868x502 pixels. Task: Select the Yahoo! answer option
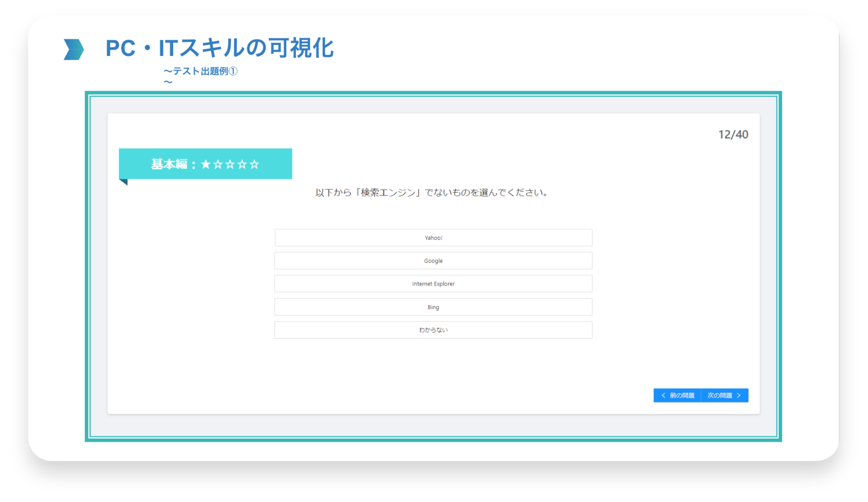coord(433,238)
